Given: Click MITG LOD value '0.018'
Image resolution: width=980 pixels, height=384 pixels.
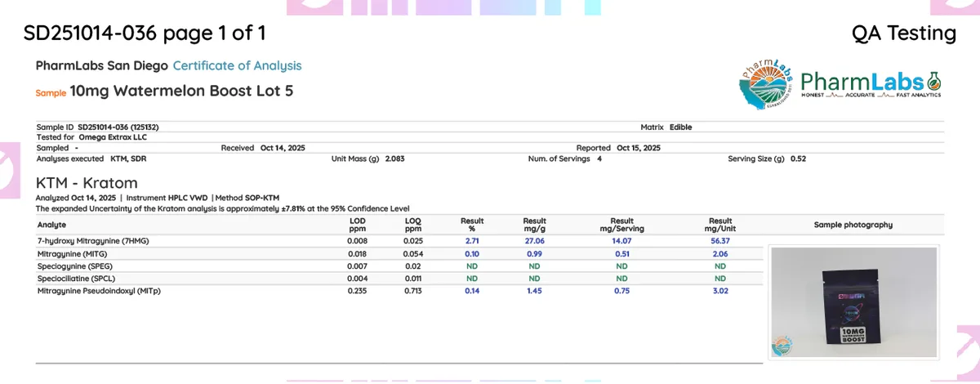Looking at the screenshot, I should [x=357, y=255].
